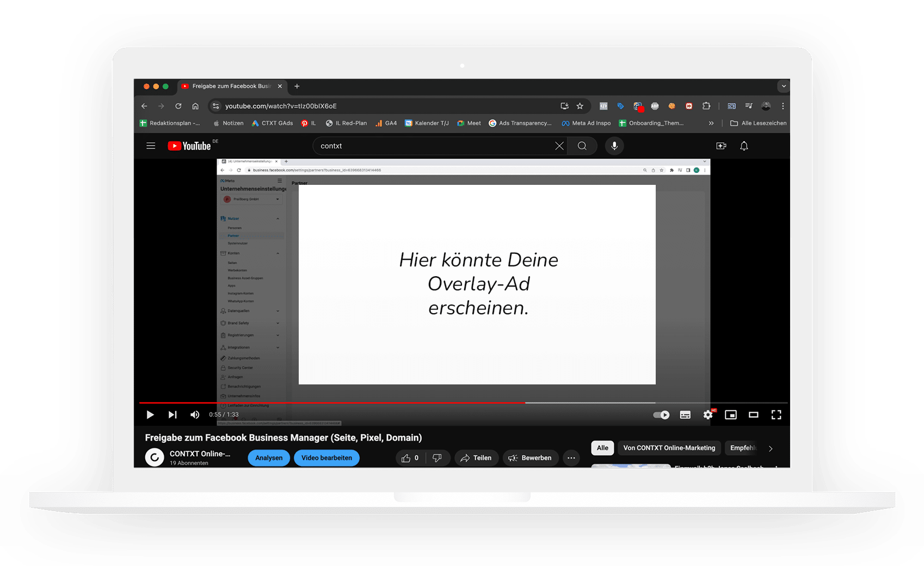This screenshot has height=572, width=924.
Task: Open the notifications bell
Action: pos(744,146)
